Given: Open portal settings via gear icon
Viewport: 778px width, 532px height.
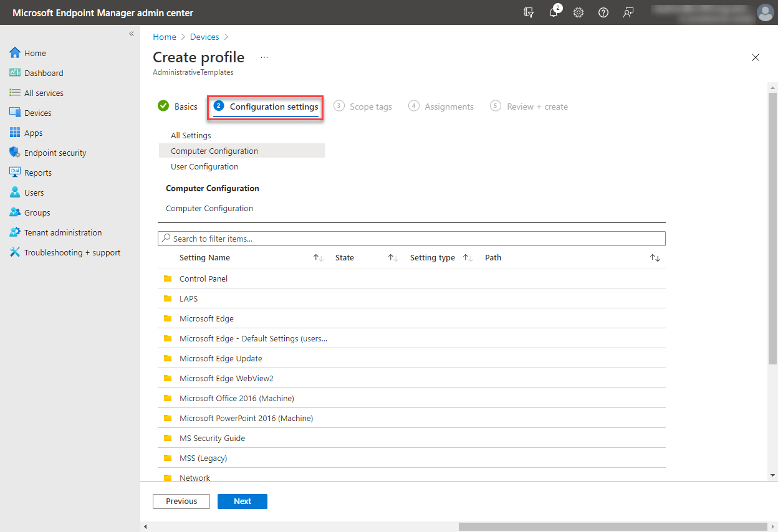Looking at the screenshot, I should [x=579, y=12].
